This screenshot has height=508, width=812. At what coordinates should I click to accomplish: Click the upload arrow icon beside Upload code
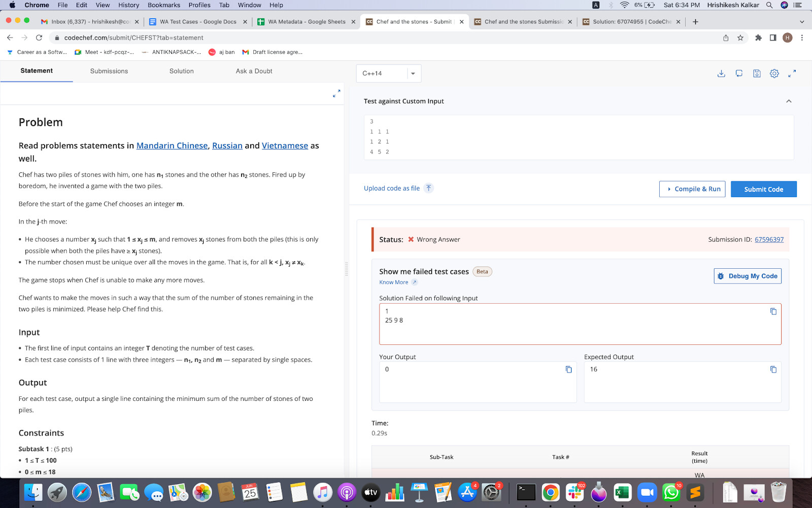pos(429,188)
